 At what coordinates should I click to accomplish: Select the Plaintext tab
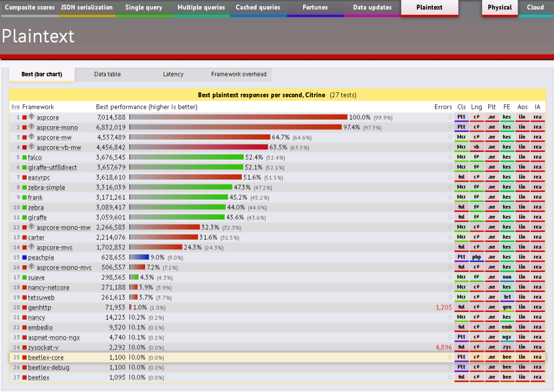pyautogui.click(x=430, y=7)
